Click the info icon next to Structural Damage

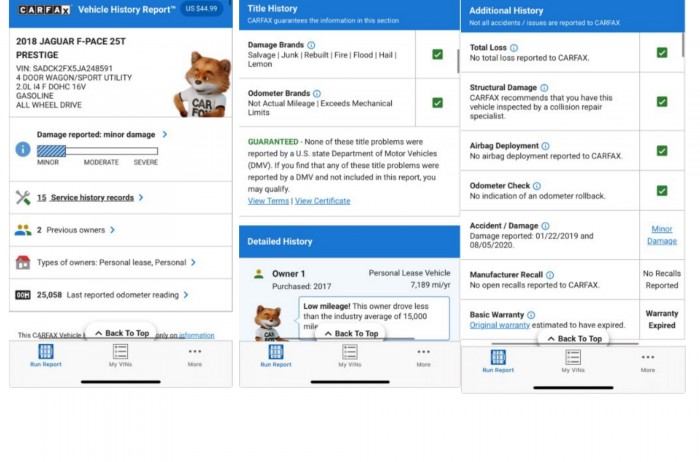coord(544,87)
